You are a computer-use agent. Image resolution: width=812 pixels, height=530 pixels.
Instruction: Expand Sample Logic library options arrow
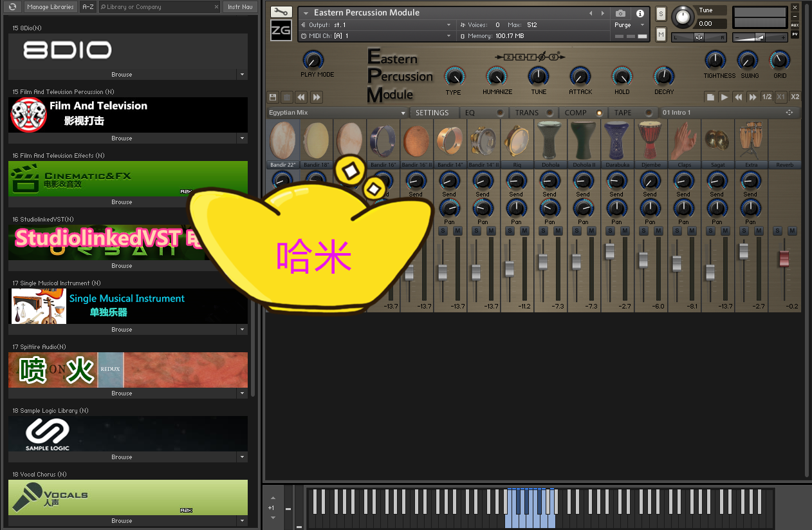click(243, 457)
